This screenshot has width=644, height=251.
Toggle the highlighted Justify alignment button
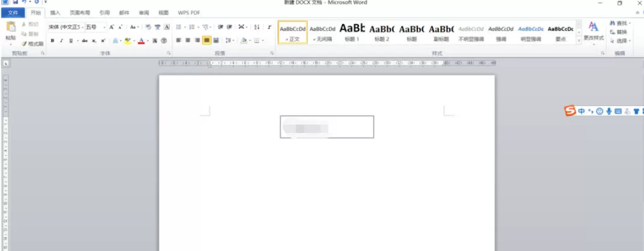pyautogui.click(x=207, y=40)
